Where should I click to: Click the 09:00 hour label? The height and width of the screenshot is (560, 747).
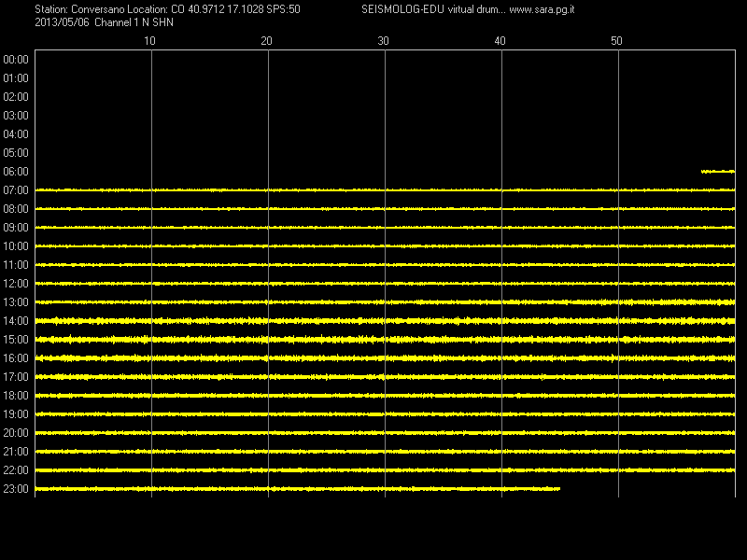pyautogui.click(x=16, y=228)
